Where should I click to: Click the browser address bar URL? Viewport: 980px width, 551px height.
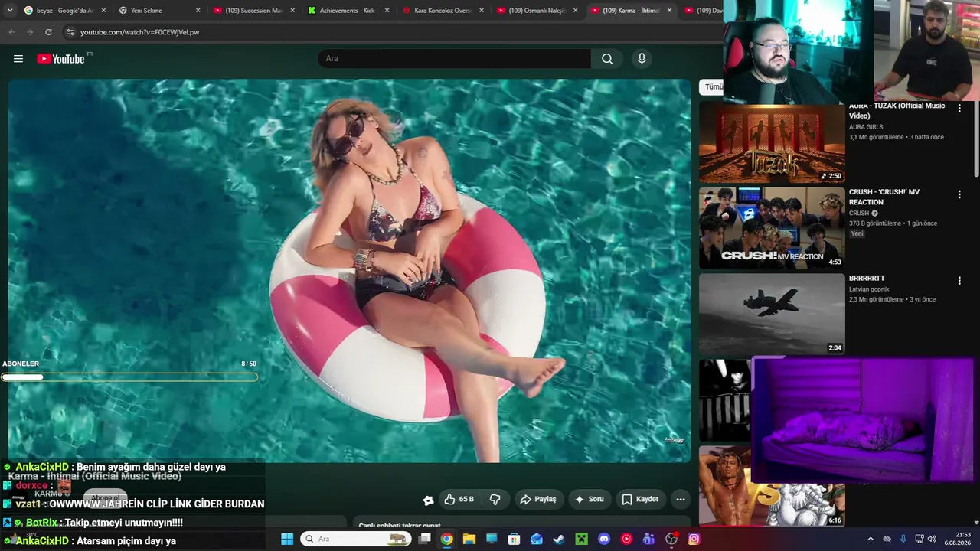tap(140, 32)
